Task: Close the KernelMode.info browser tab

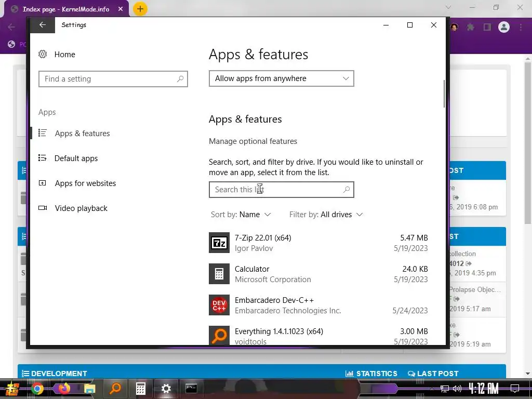Action: pyautogui.click(x=121, y=9)
